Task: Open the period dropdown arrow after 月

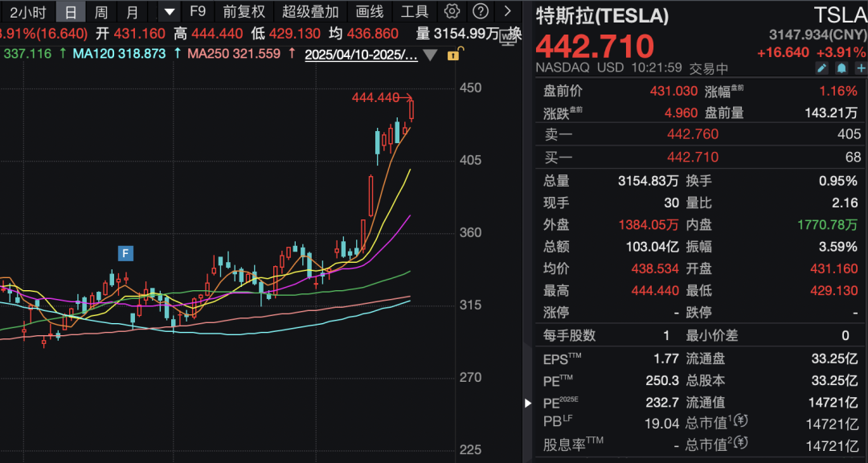Action: point(170,11)
